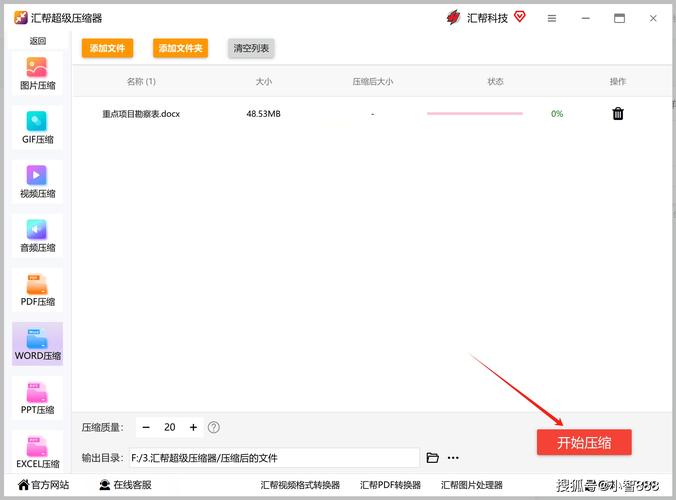Click the 大小 column header
676x500 pixels.
tap(263, 81)
